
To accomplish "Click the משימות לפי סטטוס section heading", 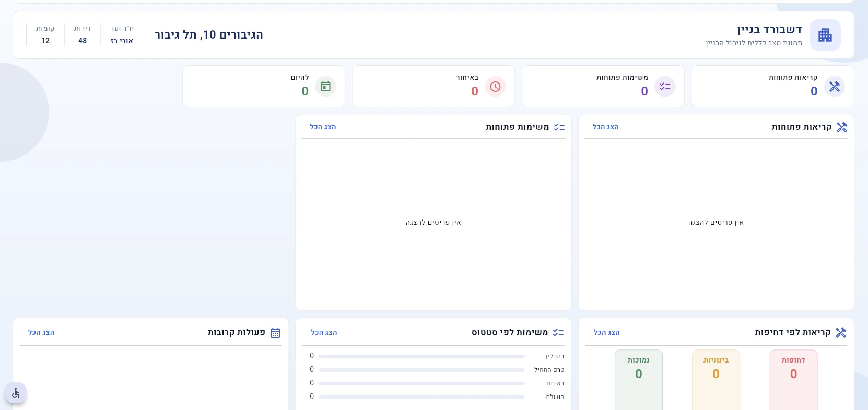I will point(510,333).
